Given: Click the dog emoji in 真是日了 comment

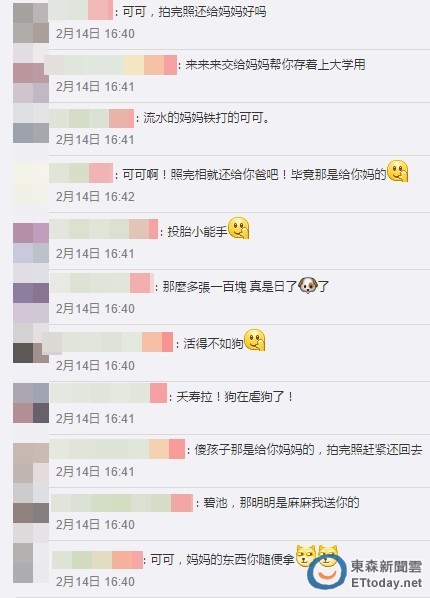Looking at the screenshot, I should 308,285.
